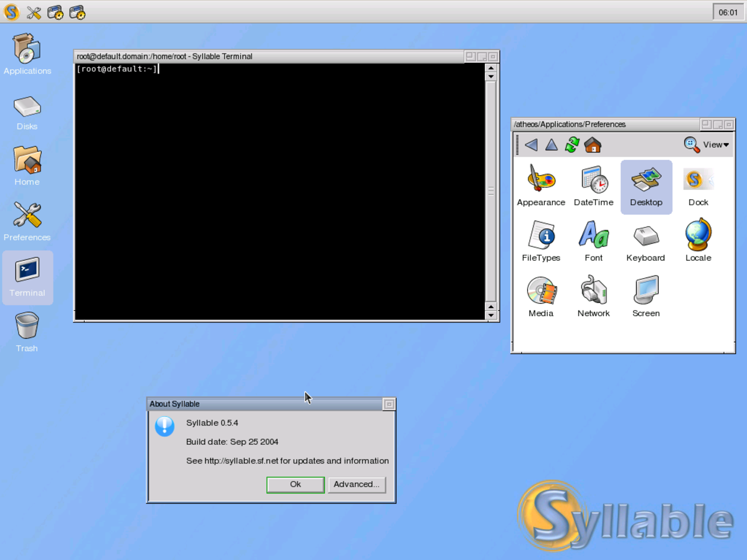Click terminal scrollbar up arrow

pyautogui.click(x=491, y=67)
